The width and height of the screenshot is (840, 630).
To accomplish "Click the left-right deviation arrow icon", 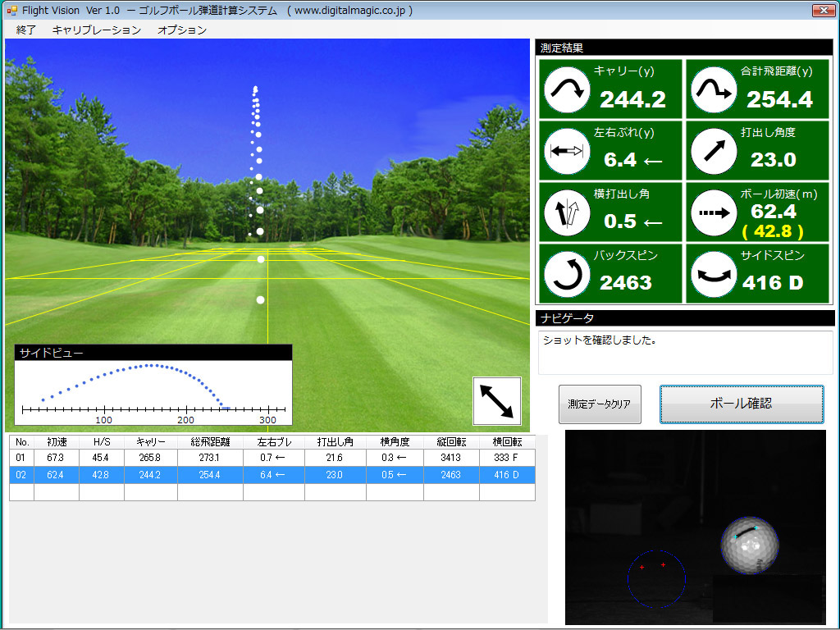I will pyautogui.click(x=567, y=151).
